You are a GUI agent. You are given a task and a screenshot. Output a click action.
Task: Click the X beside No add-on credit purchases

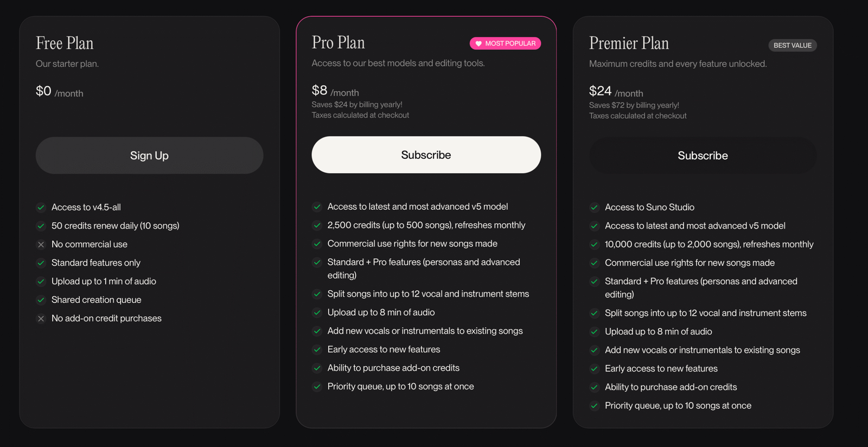pyautogui.click(x=41, y=318)
